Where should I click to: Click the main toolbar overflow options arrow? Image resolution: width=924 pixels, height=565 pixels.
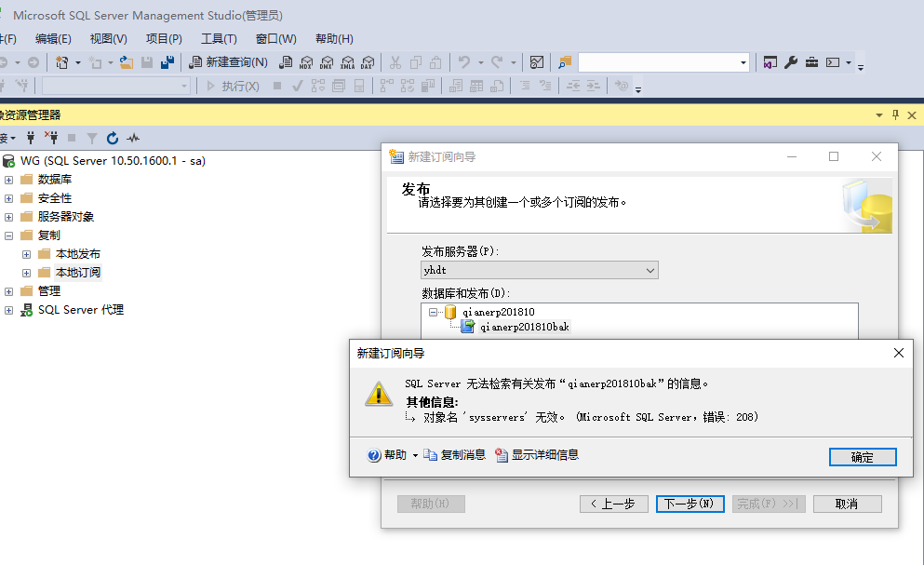[861, 67]
